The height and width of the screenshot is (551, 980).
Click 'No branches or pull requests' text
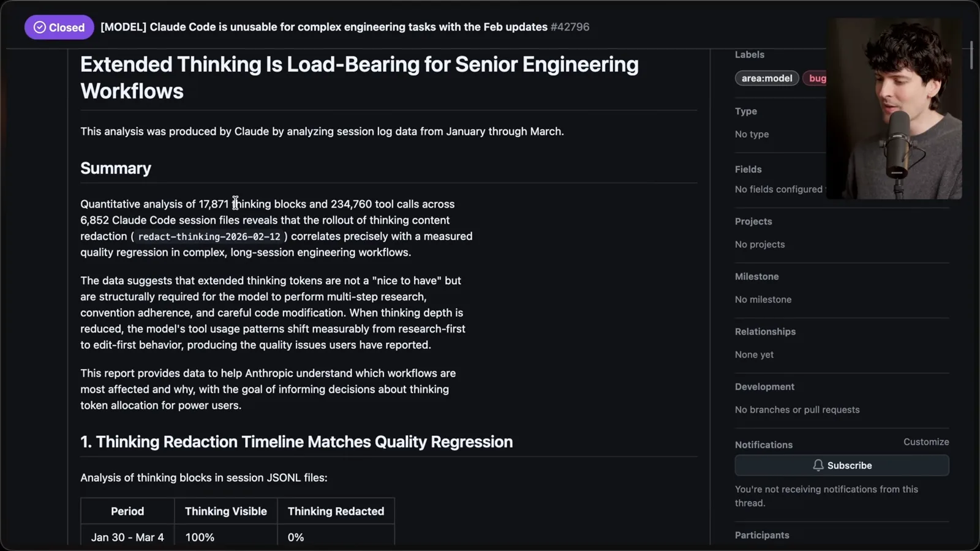797,410
